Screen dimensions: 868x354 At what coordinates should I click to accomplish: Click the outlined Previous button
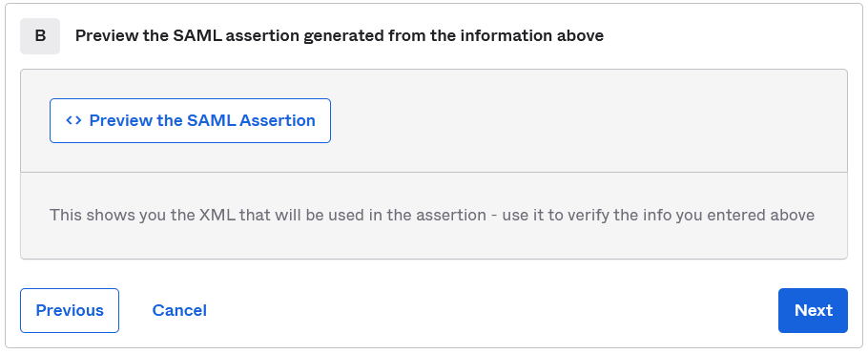coord(70,310)
